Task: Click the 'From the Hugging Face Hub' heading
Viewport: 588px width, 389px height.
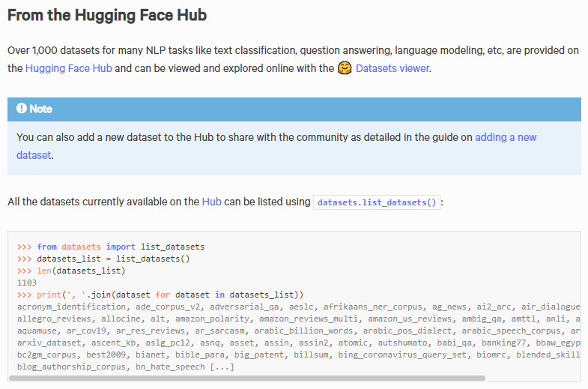Action: pos(107,16)
